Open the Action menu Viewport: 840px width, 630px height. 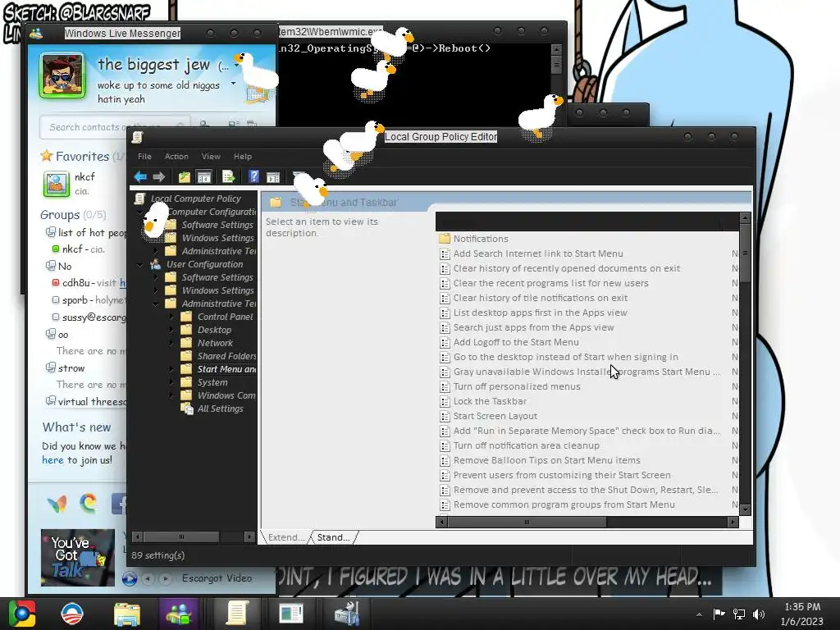(x=176, y=157)
